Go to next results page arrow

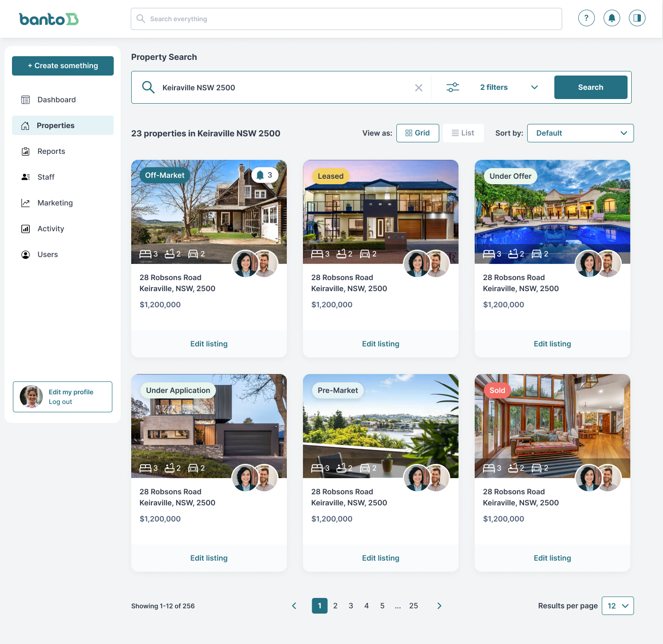tap(439, 606)
